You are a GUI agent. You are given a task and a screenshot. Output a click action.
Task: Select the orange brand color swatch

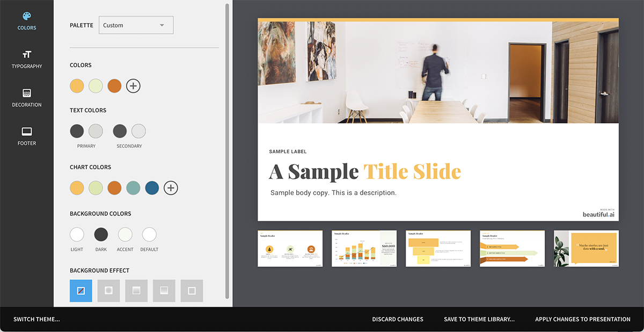(114, 85)
